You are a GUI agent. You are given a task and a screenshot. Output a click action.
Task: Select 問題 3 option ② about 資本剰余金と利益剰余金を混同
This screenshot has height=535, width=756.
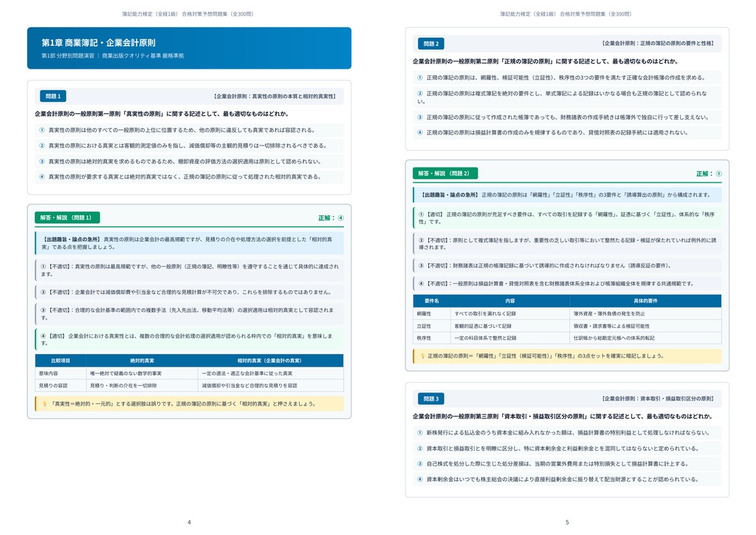click(567, 449)
